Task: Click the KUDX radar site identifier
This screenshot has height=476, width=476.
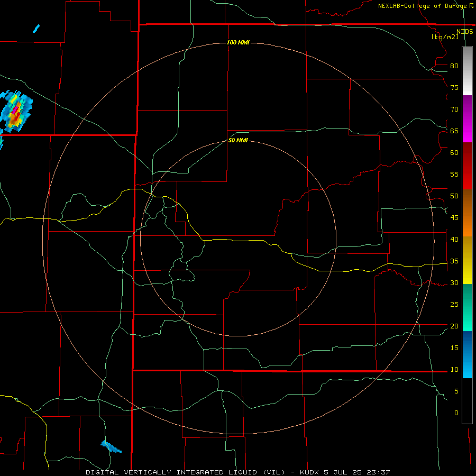Action: click(310, 472)
